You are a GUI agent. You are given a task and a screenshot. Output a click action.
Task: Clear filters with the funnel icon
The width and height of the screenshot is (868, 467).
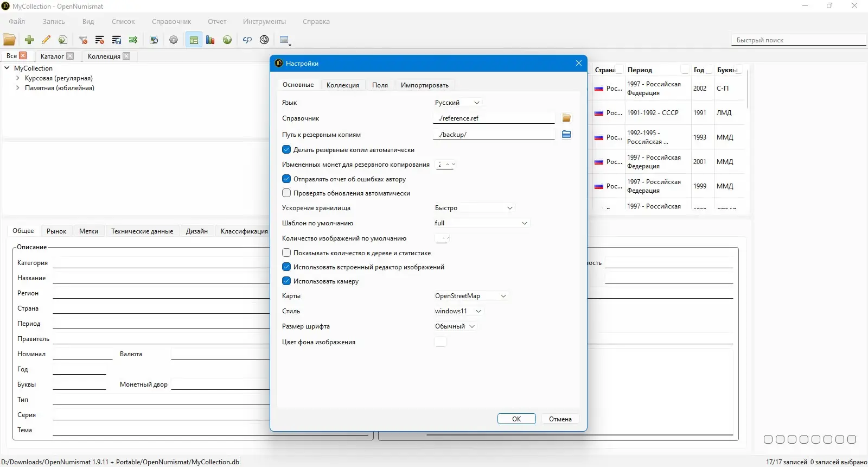point(83,40)
